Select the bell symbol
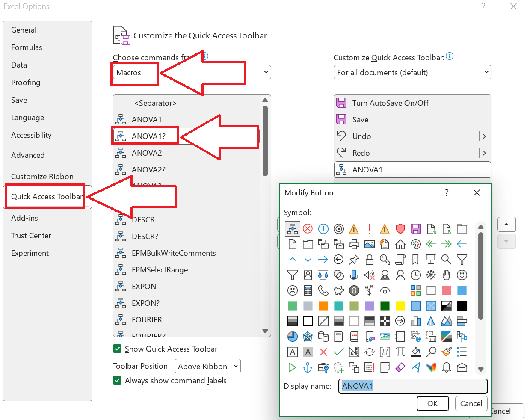The height and width of the screenshot is (420, 527). 447,367
